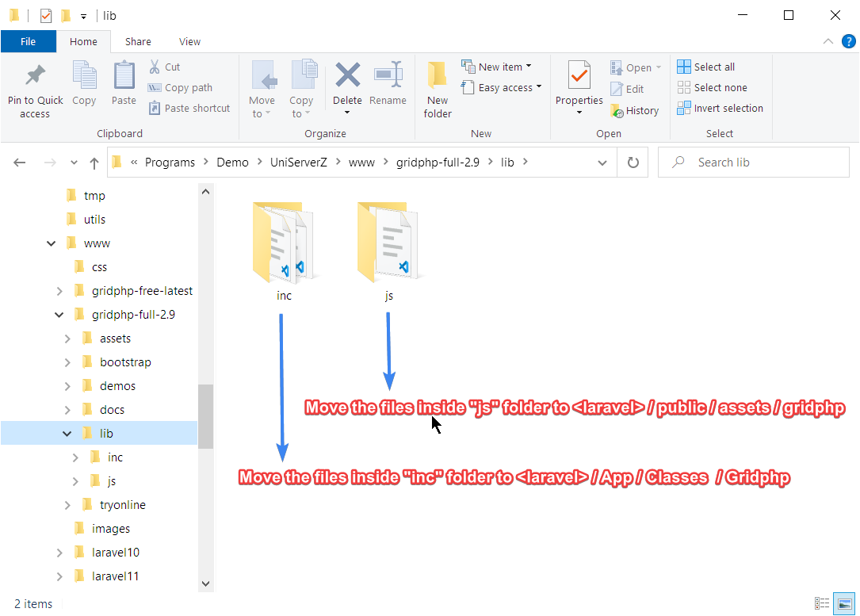Switch to details view in status bar
Viewport: 860px width, 616px height.
tap(823, 604)
